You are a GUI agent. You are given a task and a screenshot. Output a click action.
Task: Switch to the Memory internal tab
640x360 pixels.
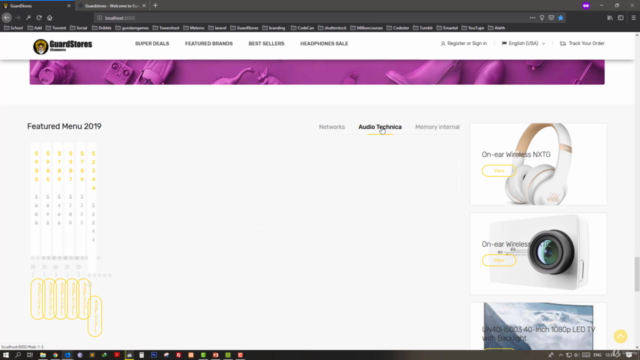click(437, 127)
